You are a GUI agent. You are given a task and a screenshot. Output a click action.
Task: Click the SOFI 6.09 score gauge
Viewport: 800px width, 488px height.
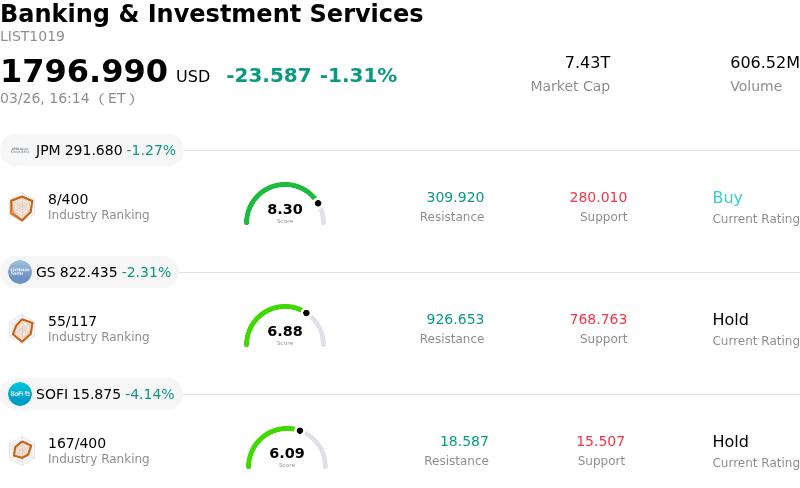coord(287,450)
